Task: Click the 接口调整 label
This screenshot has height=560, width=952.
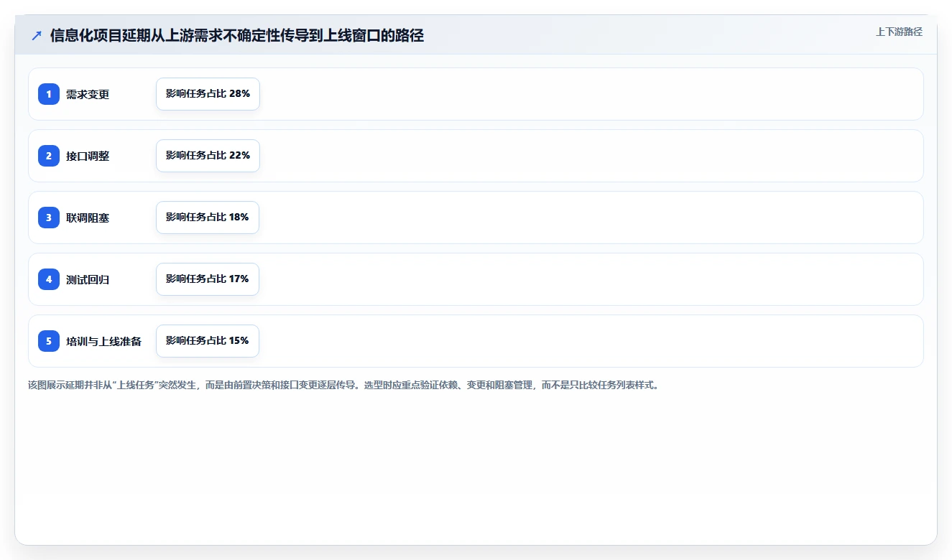Action: pyautogui.click(x=88, y=156)
